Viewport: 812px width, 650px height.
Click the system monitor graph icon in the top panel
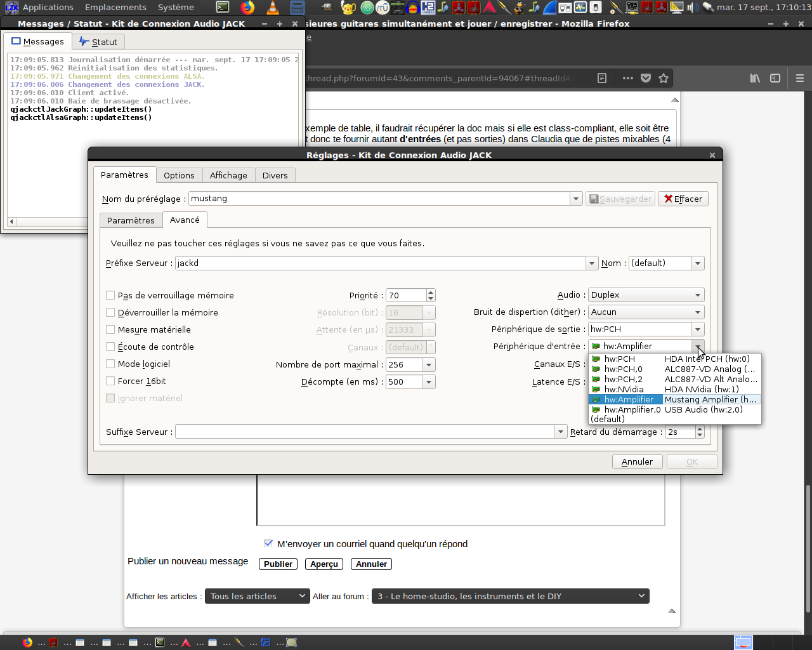(580, 8)
